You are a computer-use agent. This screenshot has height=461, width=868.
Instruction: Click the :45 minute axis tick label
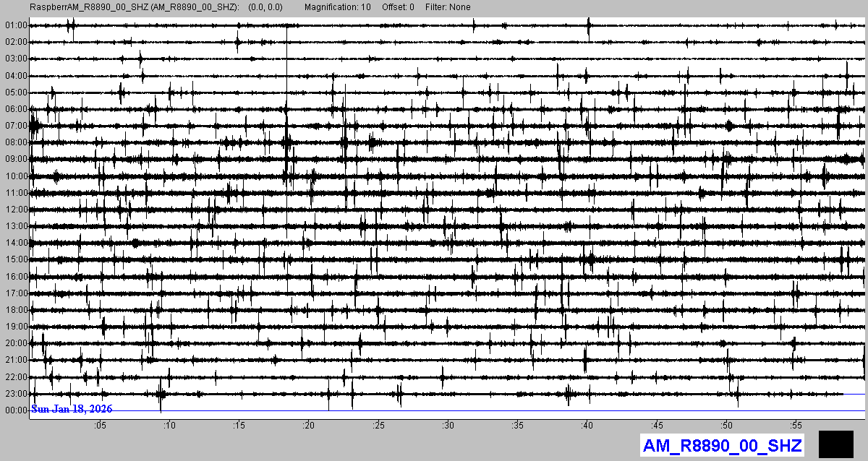pos(658,425)
